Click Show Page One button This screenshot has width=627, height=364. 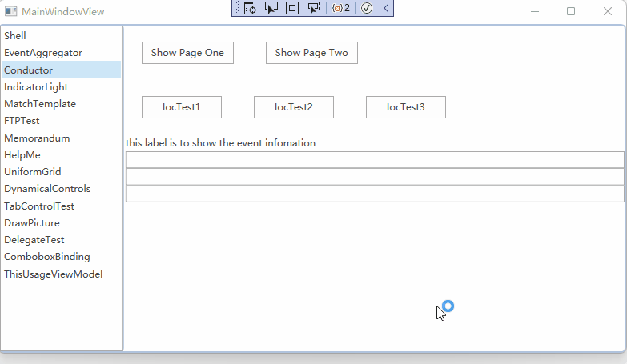(x=187, y=53)
